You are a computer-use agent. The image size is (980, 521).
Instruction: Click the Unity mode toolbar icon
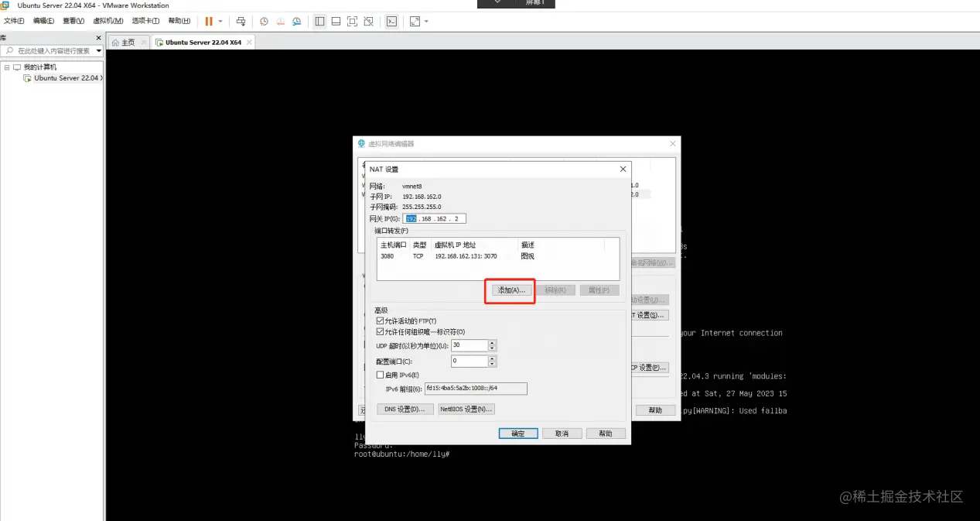click(x=368, y=22)
